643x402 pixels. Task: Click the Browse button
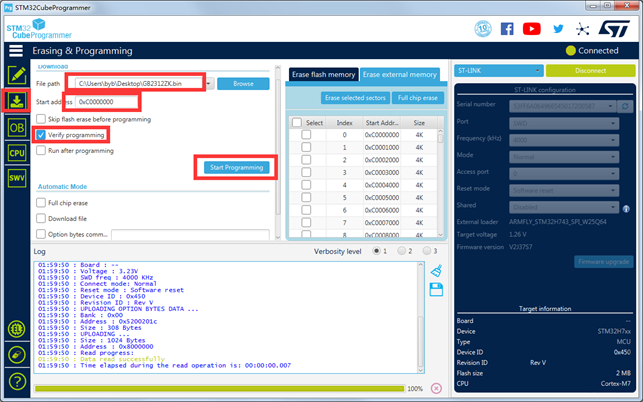coord(243,84)
